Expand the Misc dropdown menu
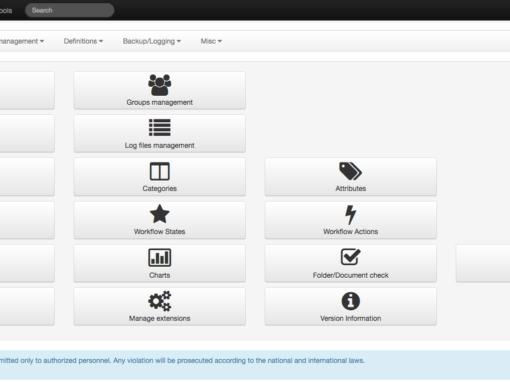 [211, 41]
